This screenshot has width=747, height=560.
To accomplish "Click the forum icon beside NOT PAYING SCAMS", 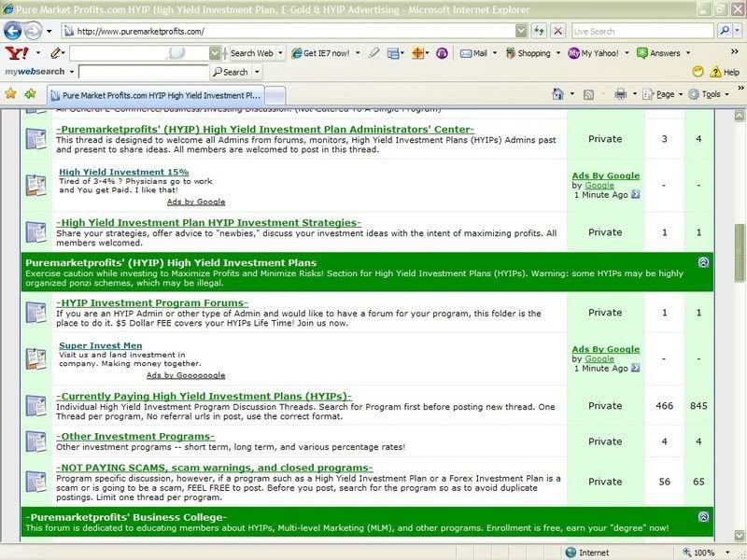I will 35,482.
